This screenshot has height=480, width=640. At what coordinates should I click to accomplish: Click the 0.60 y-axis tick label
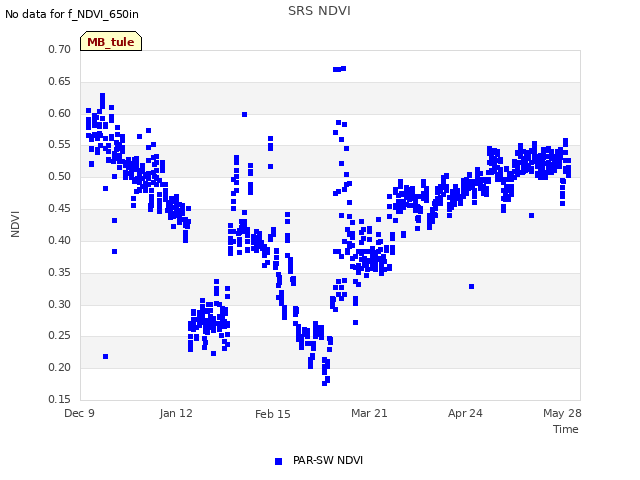click(x=60, y=113)
